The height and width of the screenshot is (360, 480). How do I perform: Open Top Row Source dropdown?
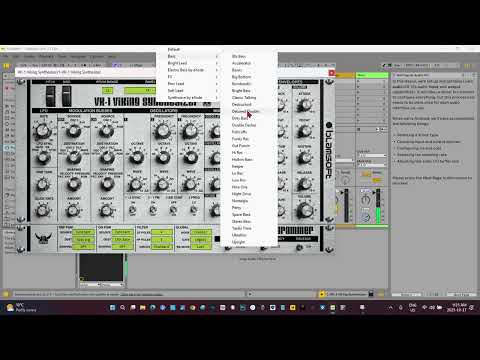tap(84, 232)
